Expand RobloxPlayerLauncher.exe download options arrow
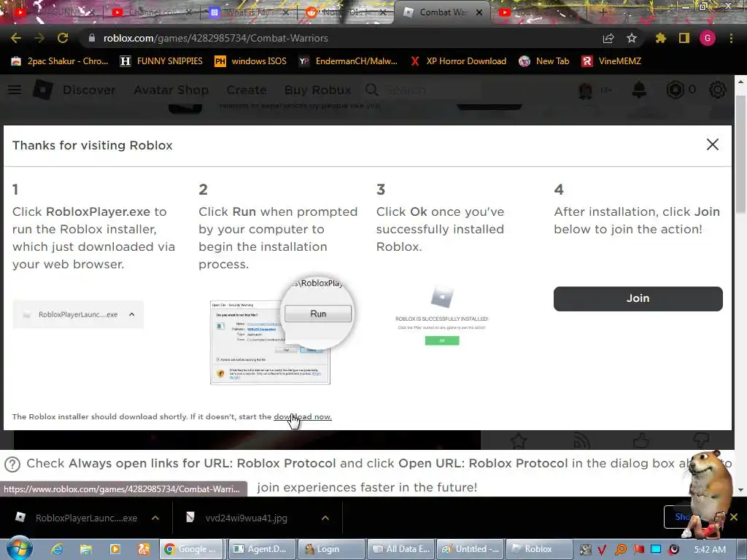 coord(155,518)
